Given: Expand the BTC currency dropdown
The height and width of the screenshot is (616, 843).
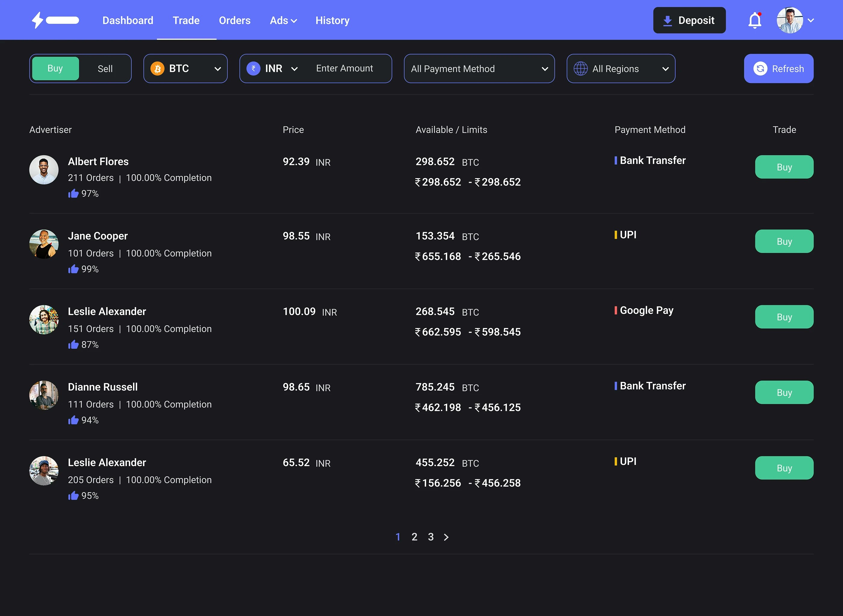Looking at the screenshot, I should coord(218,69).
